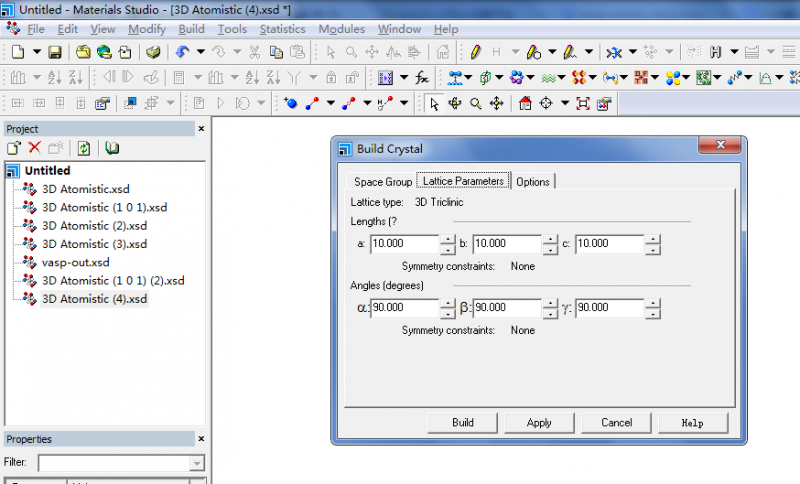Open the Filter combo box in Properties
Screen dimensions: 800x484
click(121, 463)
